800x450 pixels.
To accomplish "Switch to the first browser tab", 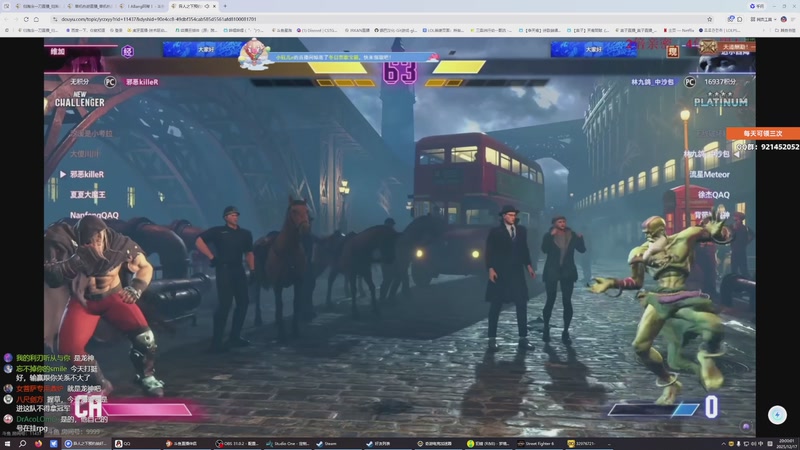I will coord(38,6).
